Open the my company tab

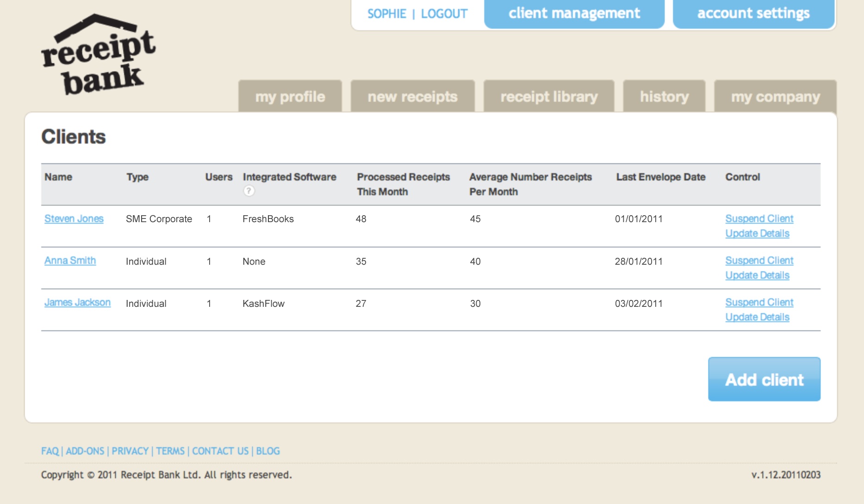tap(775, 97)
